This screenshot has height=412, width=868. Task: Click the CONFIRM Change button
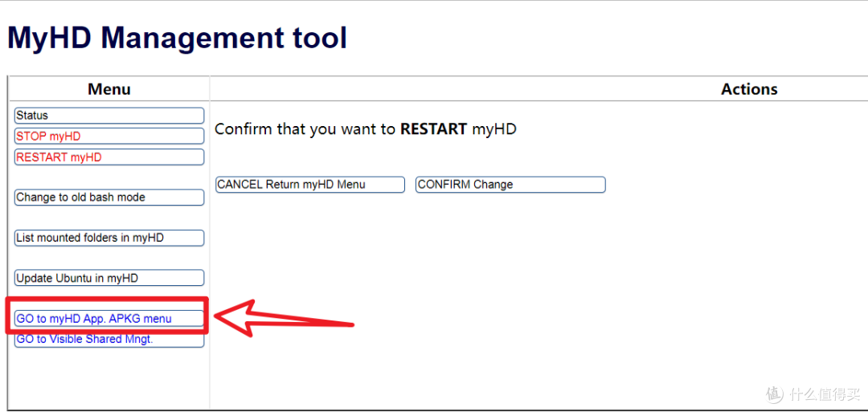click(510, 185)
